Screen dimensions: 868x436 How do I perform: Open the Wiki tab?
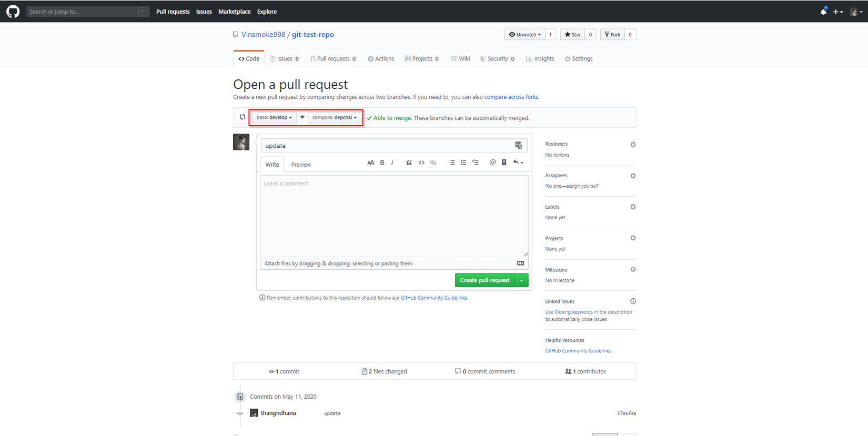tap(460, 59)
